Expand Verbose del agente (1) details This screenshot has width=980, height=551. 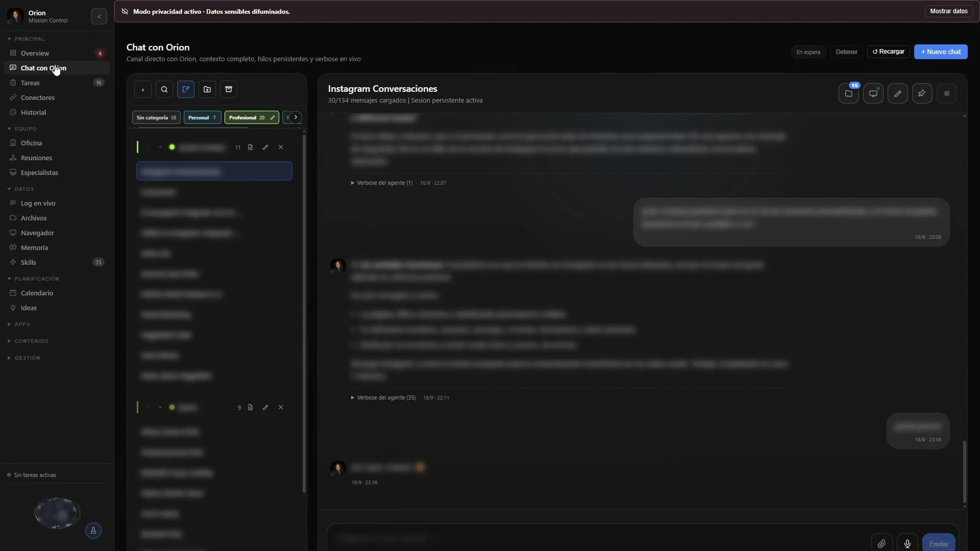point(382,183)
